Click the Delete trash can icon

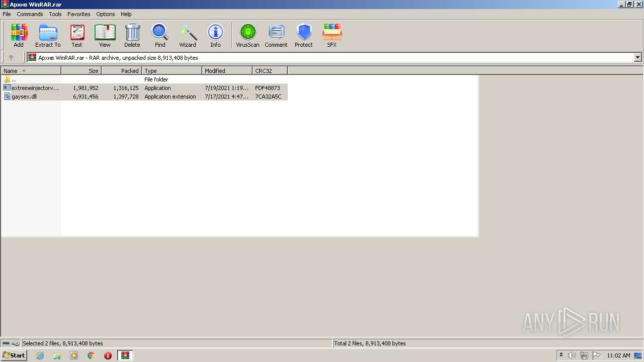132,33
